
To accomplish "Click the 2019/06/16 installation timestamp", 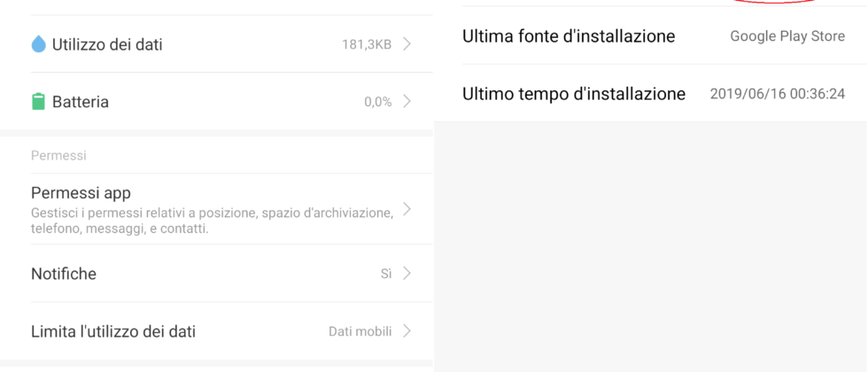I will (777, 94).
